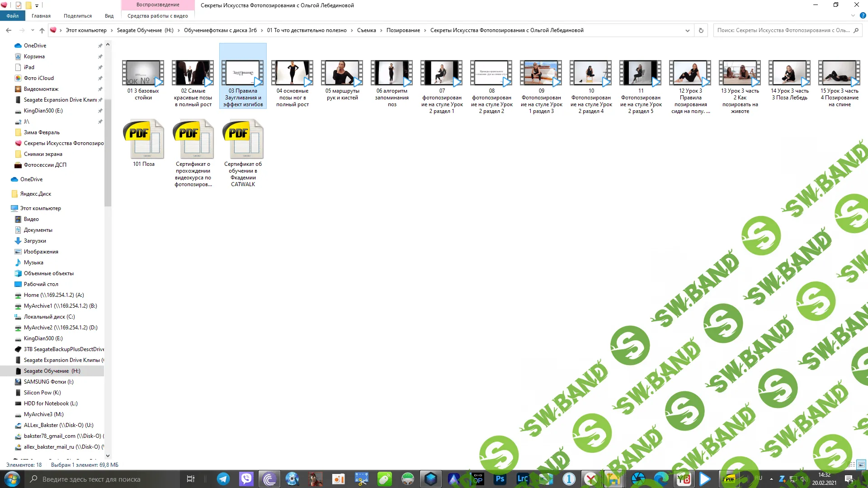This screenshot has width=868, height=488.
Task: Open Photoshop from the taskbar
Action: [x=500, y=479]
